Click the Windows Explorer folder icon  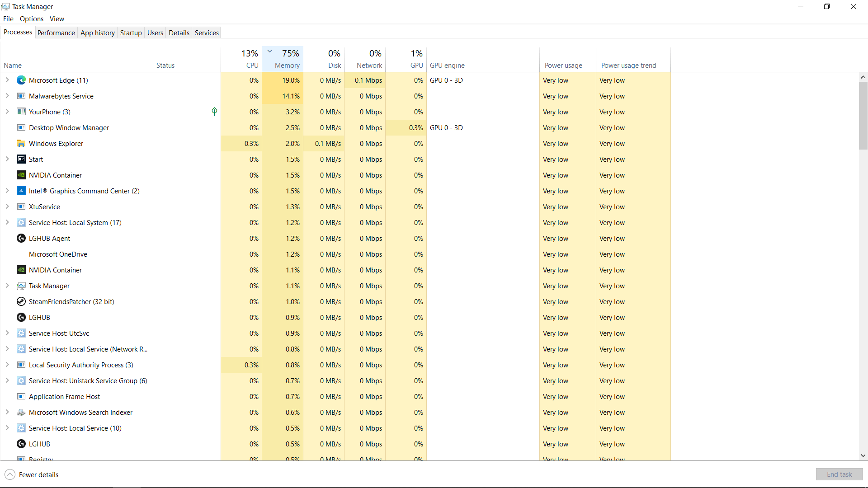pos(21,144)
